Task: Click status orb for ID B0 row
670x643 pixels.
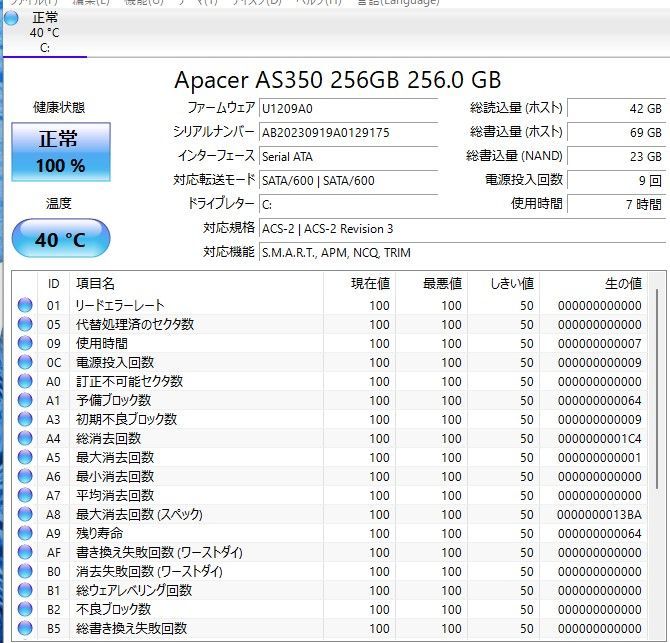Action: (x=25, y=571)
